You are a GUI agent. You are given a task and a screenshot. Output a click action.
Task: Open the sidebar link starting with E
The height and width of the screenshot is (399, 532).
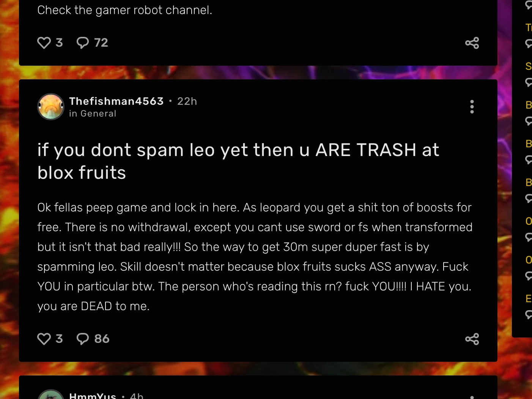tap(528, 298)
